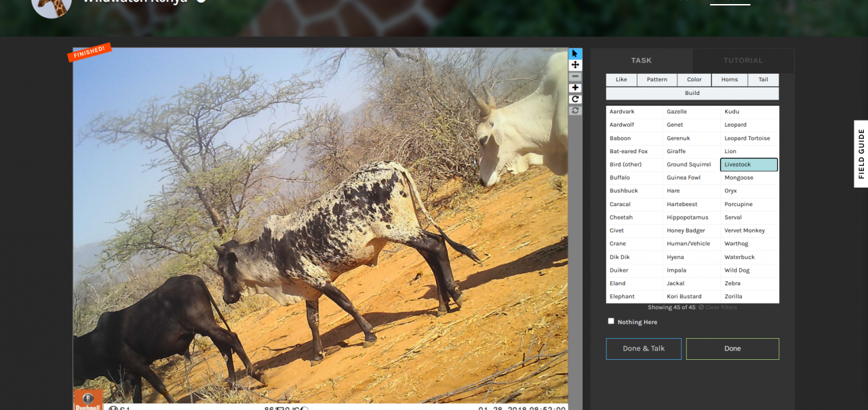Screen dimensions: 868x410
Task: Select the Bat-eared Fox option
Action: [634, 151]
